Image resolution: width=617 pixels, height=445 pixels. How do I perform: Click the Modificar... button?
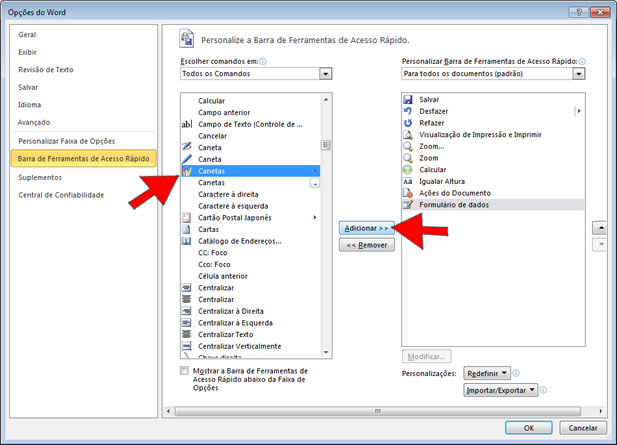(427, 357)
